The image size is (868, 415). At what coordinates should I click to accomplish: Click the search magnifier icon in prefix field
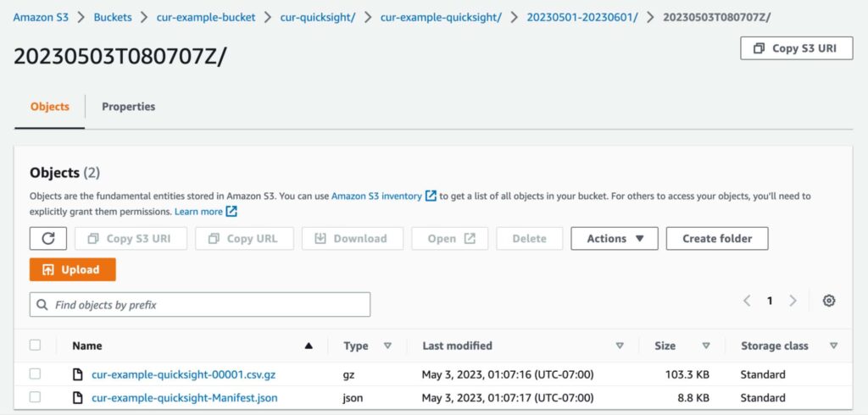42,305
